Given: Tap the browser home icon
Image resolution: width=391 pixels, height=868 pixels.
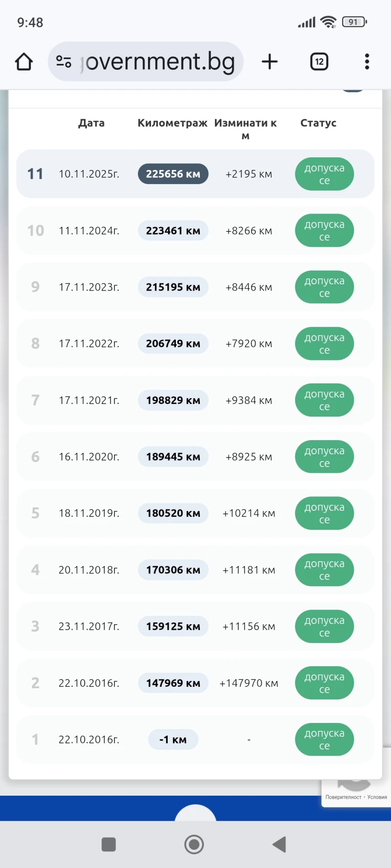Looking at the screenshot, I should (x=24, y=62).
